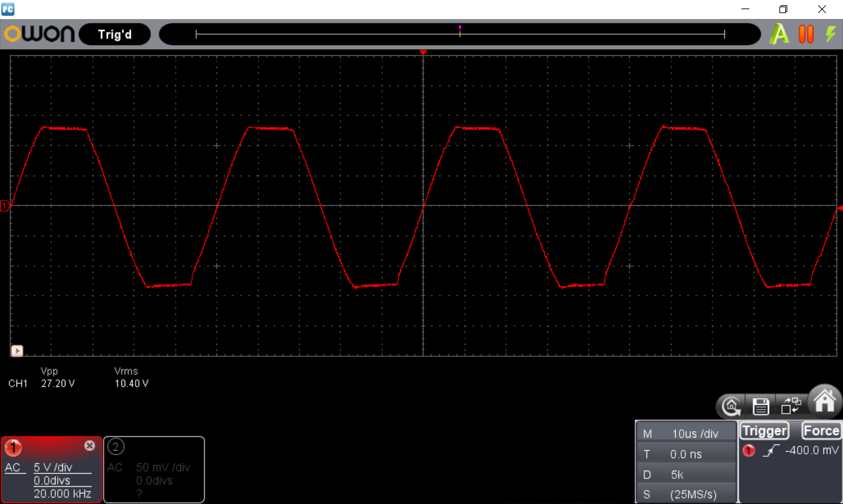Adjust the 5 V /div vertical scale

point(53,467)
